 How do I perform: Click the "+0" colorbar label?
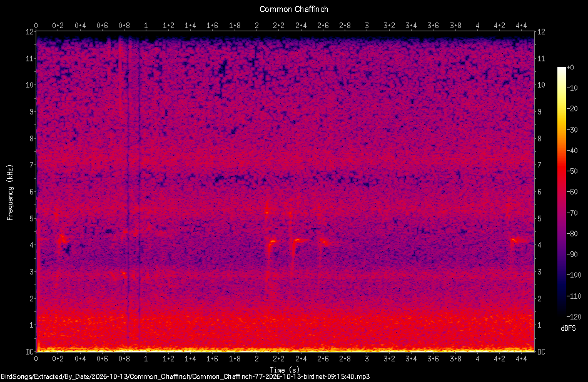coord(570,68)
